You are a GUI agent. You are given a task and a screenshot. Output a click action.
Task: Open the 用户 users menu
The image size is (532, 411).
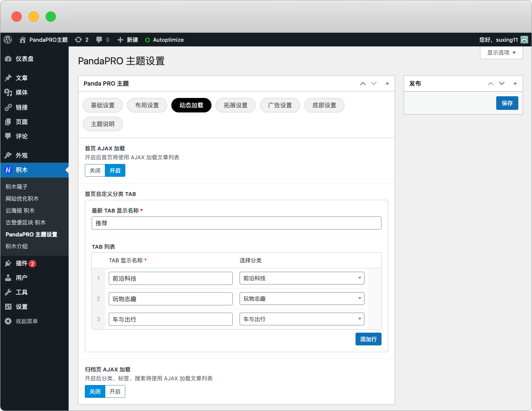tap(34, 278)
